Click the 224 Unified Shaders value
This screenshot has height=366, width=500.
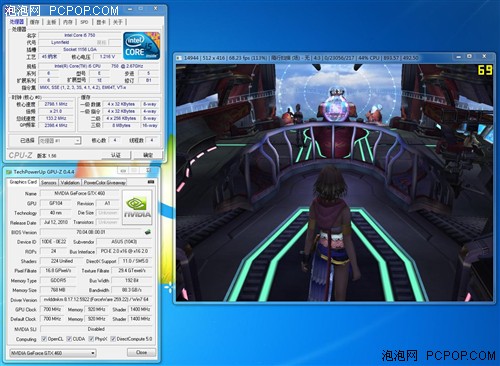pyautogui.click(x=62, y=261)
